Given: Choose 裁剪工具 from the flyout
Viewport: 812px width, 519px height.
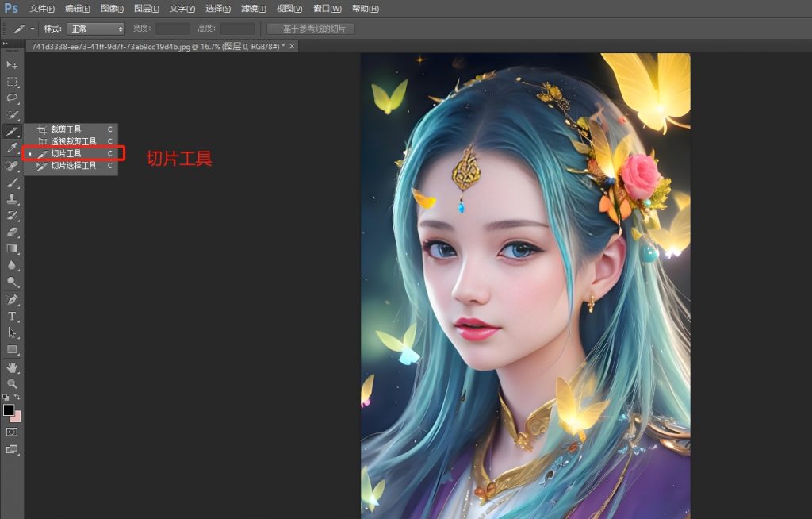Looking at the screenshot, I should (x=71, y=129).
